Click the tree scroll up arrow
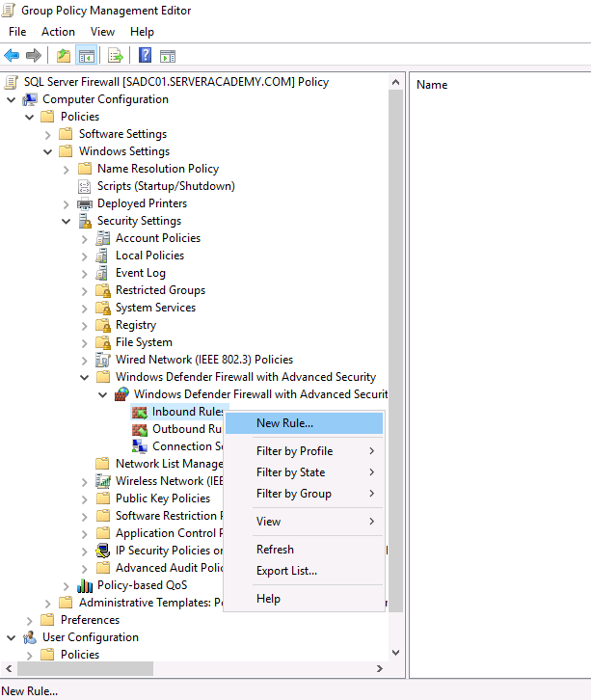Image resolution: width=591 pixels, height=700 pixels. (x=395, y=82)
